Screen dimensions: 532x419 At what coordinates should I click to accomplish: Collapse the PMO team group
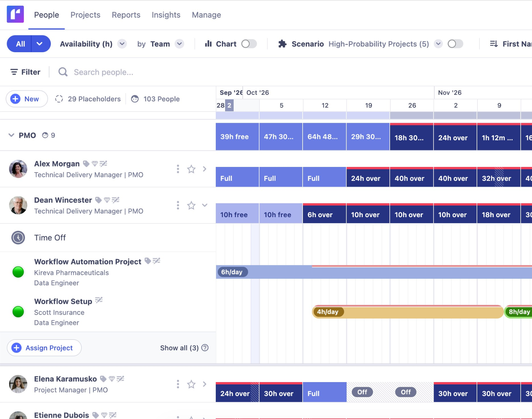(11, 135)
